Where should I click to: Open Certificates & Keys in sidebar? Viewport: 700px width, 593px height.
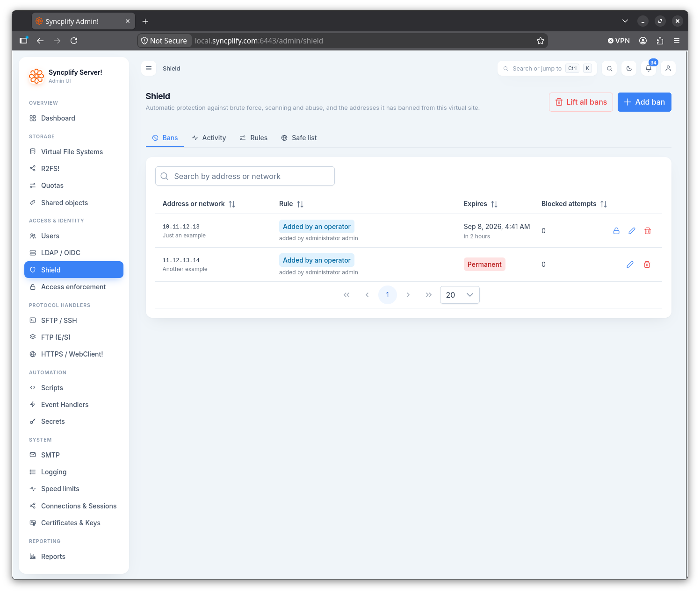tap(74, 523)
